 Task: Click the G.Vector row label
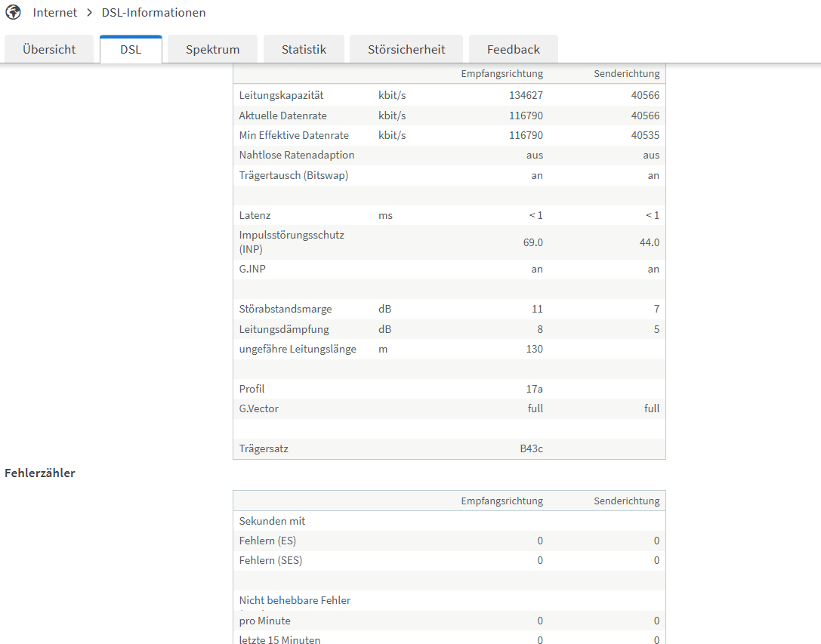(258, 408)
